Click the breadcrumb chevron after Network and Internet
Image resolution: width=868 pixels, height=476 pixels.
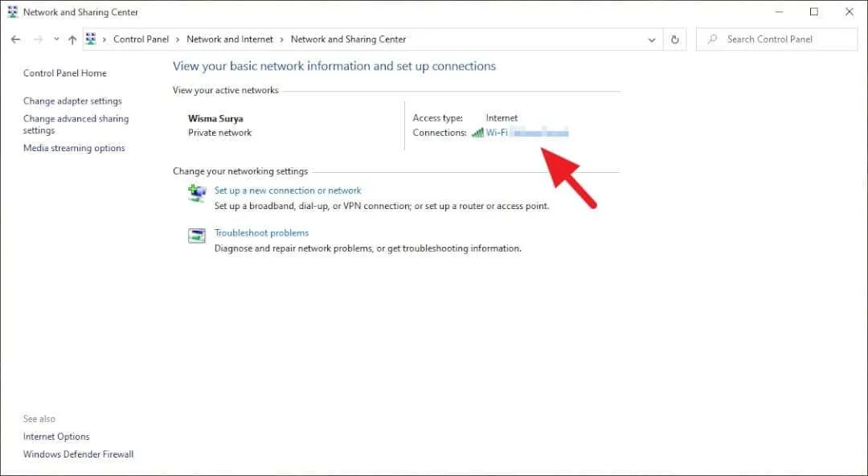pyautogui.click(x=282, y=39)
